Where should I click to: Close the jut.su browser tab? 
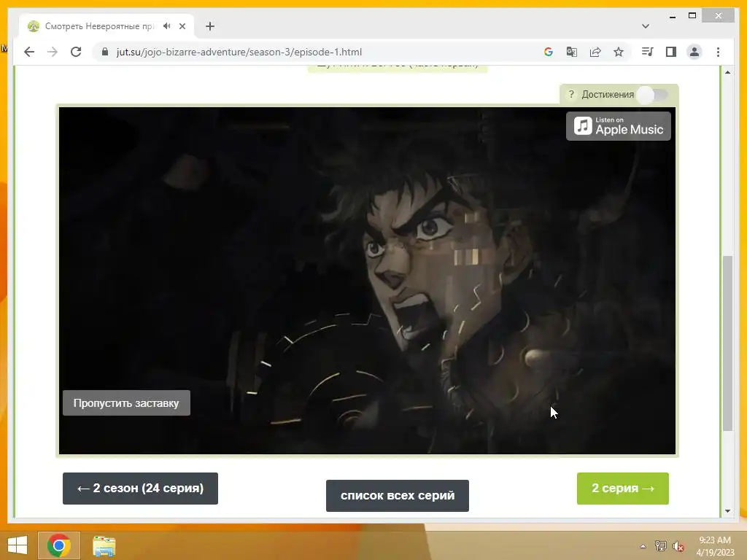coord(182,26)
